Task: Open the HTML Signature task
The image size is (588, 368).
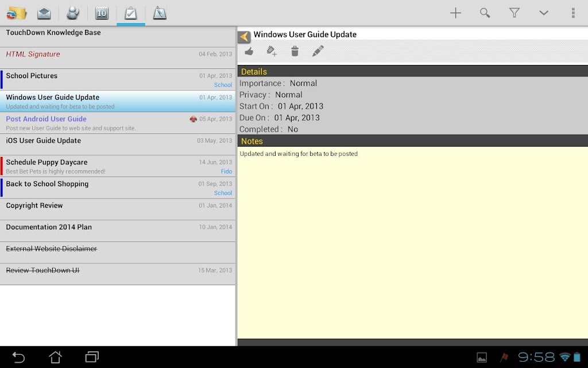Action: 118,58
